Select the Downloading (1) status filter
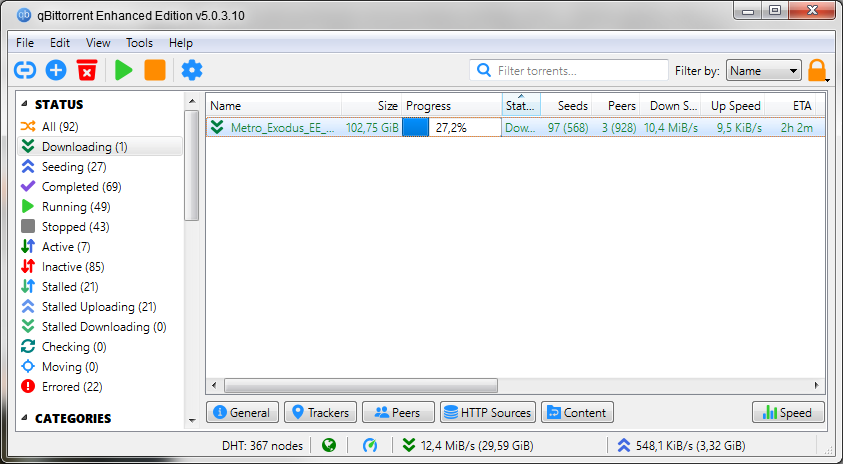843x464 pixels. pos(100,147)
